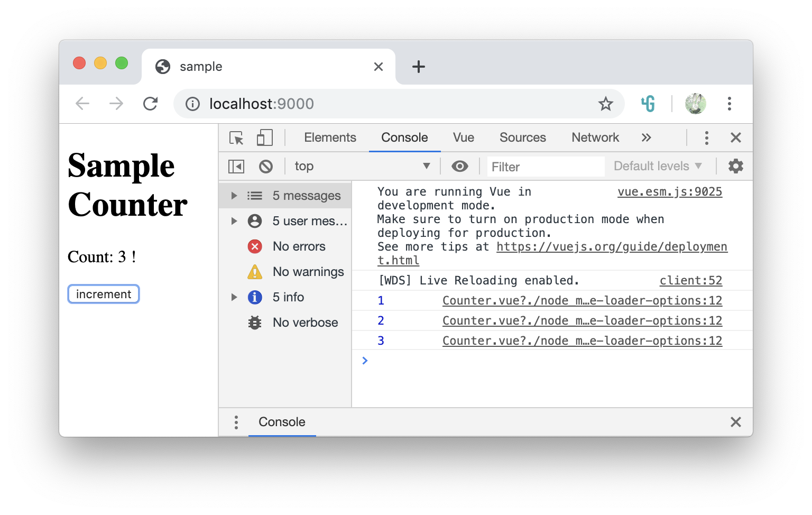Viewport: 812px width, 515px height.
Task: Open console settings gear icon
Action: tap(735, 166)
